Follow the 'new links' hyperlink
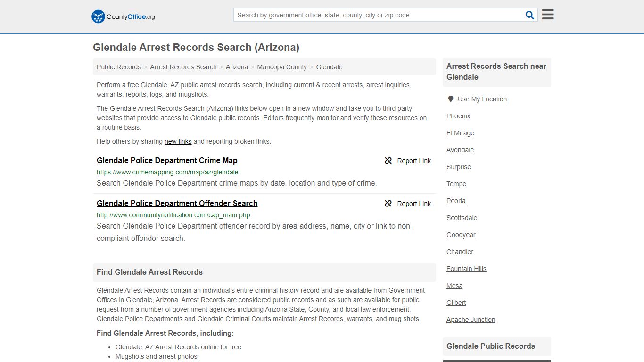The image size is (644, 362). 178,141
